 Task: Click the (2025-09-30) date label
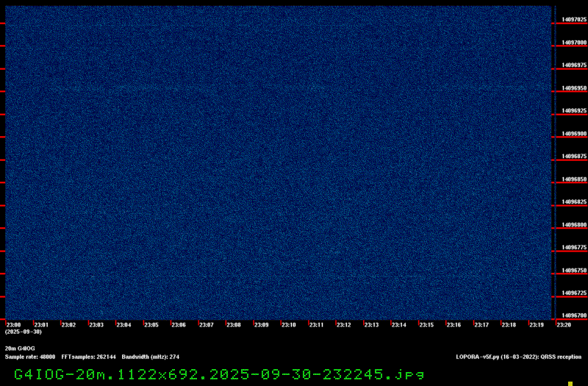pos(24,332)
